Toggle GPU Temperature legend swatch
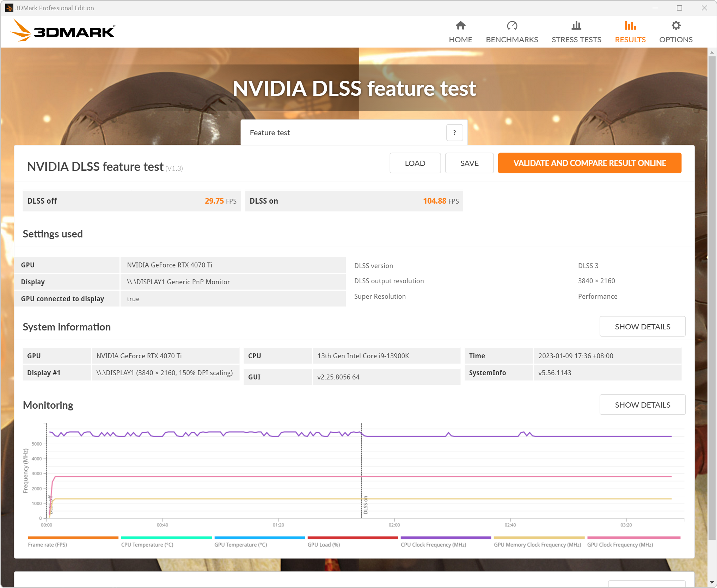Viewport: 717px width, 588px height. 259,538
